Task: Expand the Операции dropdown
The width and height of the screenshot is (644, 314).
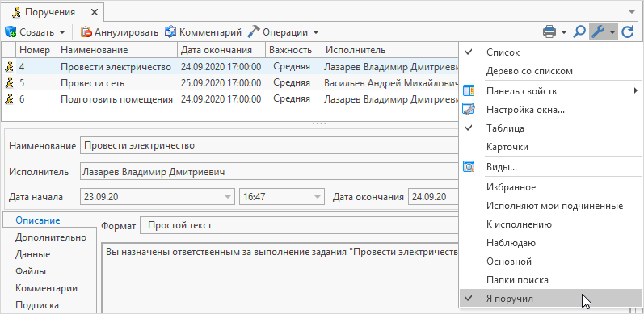Action: 315,32
